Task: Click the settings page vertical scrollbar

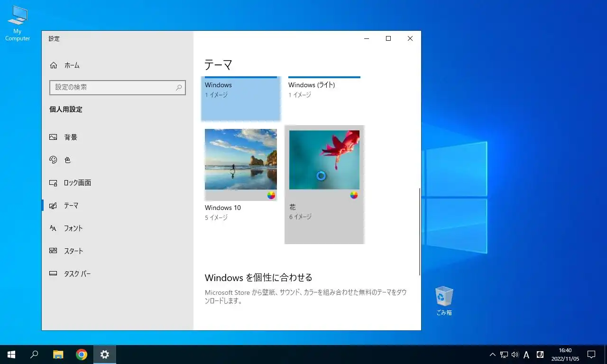Action: tap(419, 231)
